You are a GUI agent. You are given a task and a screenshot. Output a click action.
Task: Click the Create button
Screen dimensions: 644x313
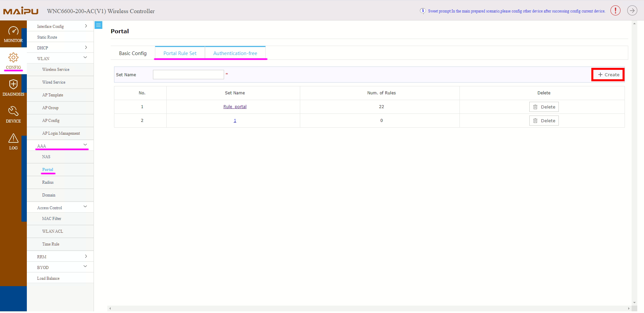pos(608,75)
